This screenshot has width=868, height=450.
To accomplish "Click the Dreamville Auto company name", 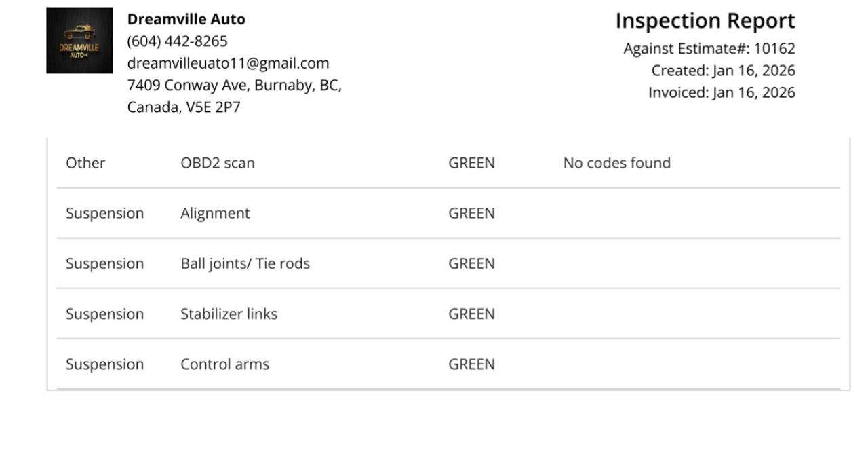I will click(x=186, y=20).
